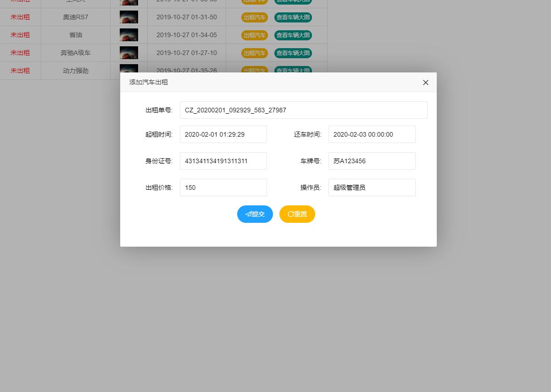Click the circular refresh icon on 重置 button

[x=290, y=214]
